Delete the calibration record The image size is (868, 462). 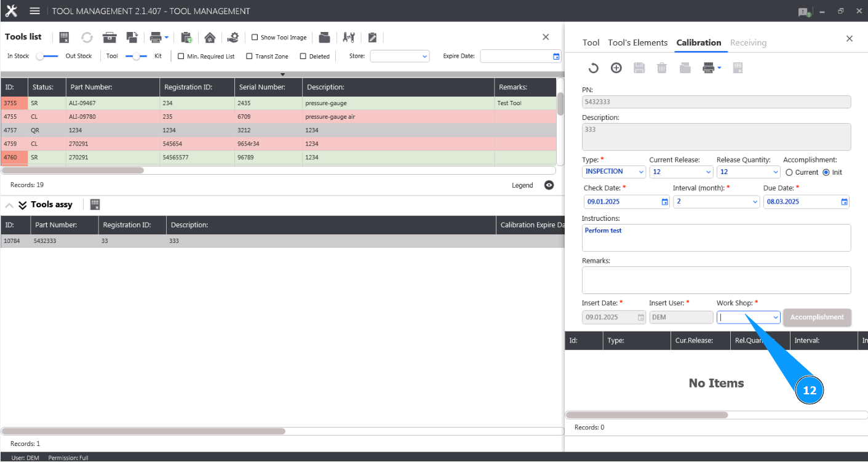click(x=662, y=68)
